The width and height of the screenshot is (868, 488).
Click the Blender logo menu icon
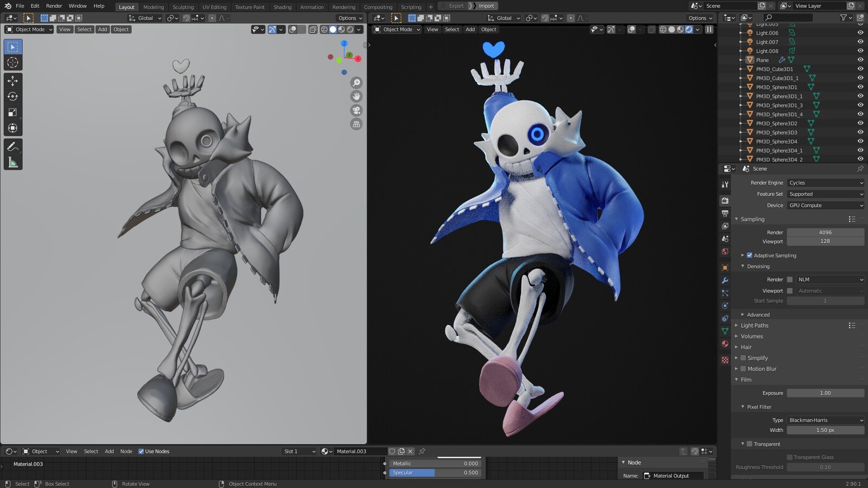pyautogui.click(x=8, y=6)
